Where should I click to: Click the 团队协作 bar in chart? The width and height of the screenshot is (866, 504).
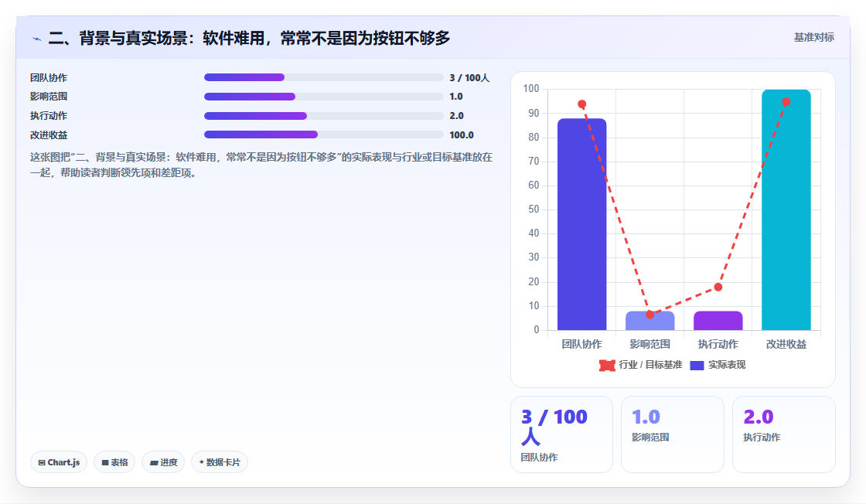[581, 224]
